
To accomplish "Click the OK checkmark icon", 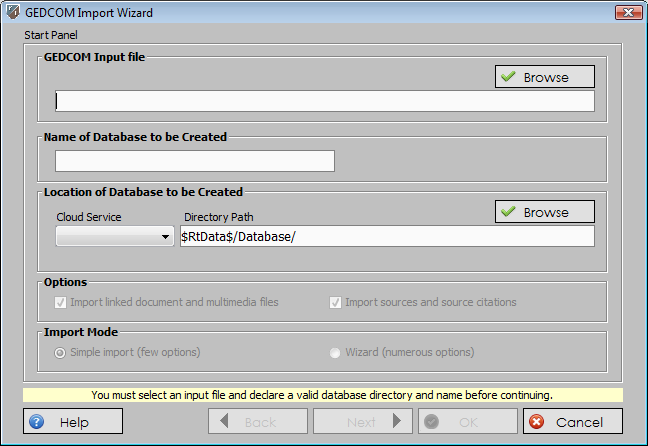I will 433,422.
